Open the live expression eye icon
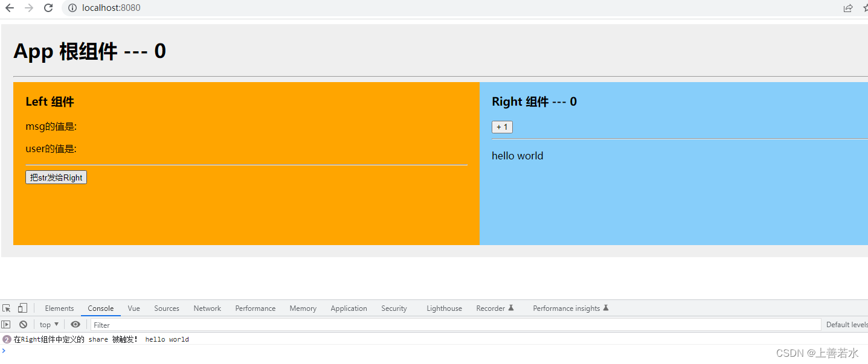This screenshot has height=364, width=868. coord(76,324)
